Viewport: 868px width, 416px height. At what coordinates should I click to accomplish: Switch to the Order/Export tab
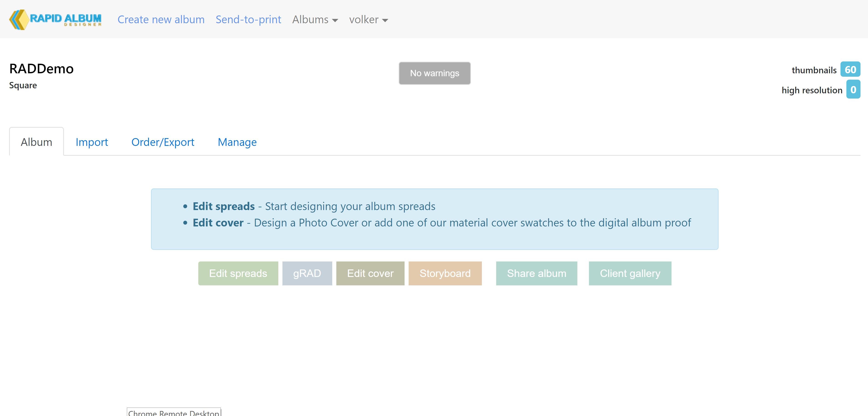pyautogui.click(x=163, y=142)
